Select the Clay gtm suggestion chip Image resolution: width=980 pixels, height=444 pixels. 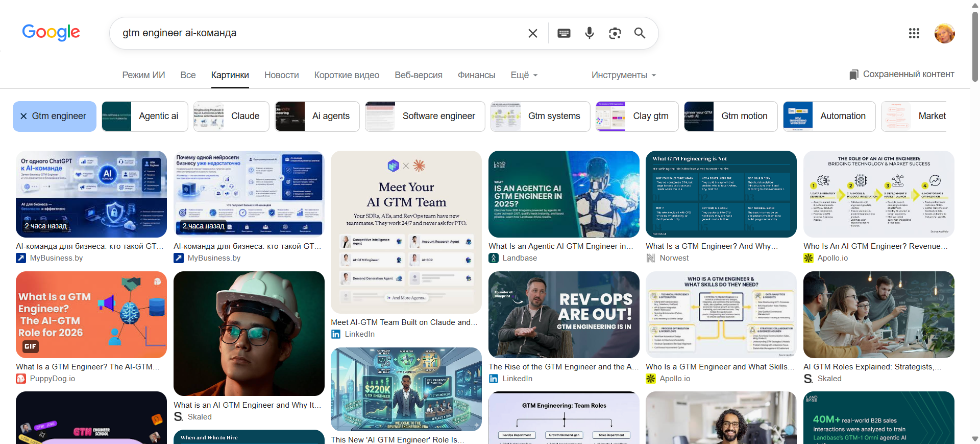(x=637, y=116)
